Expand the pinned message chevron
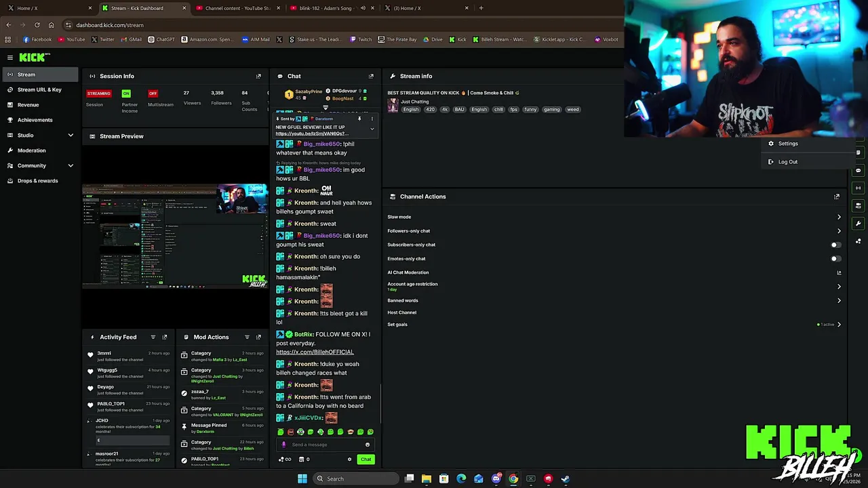The image size is (868, 488). (x=372, y=129)
